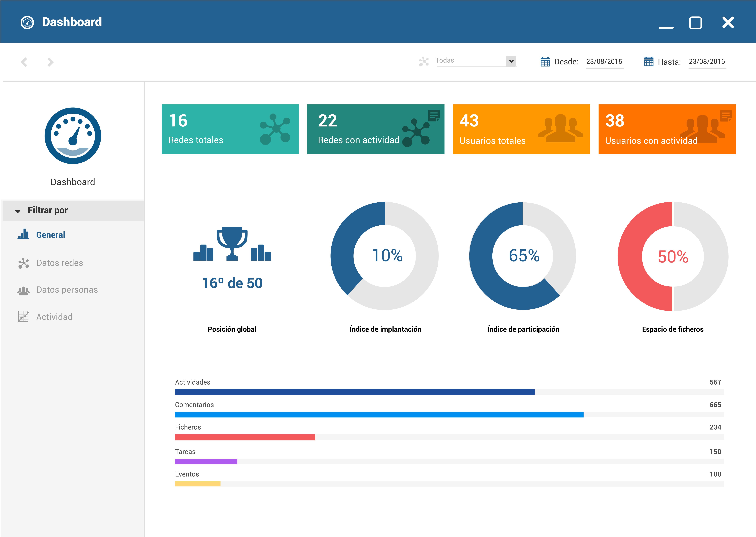Click the Actividades progress bar
The image size is (756, 537).
coord(449,392)
